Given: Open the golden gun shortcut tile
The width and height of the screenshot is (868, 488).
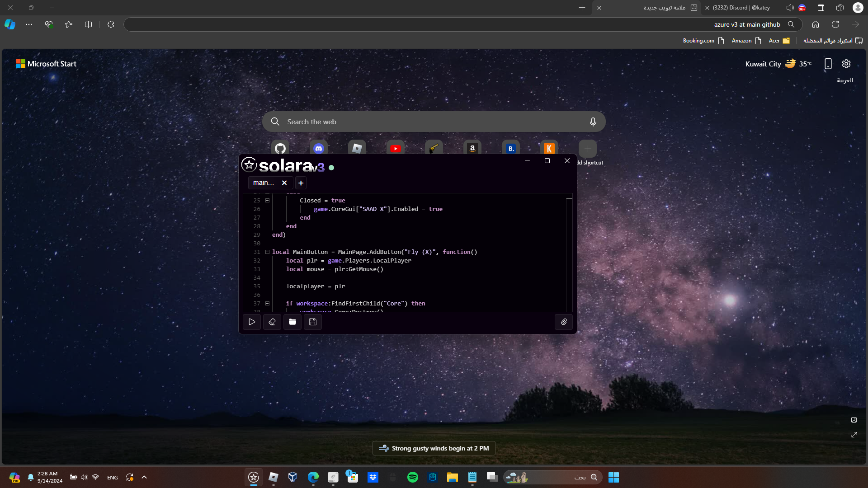Looking at the screenshot, I should (434, 148).
